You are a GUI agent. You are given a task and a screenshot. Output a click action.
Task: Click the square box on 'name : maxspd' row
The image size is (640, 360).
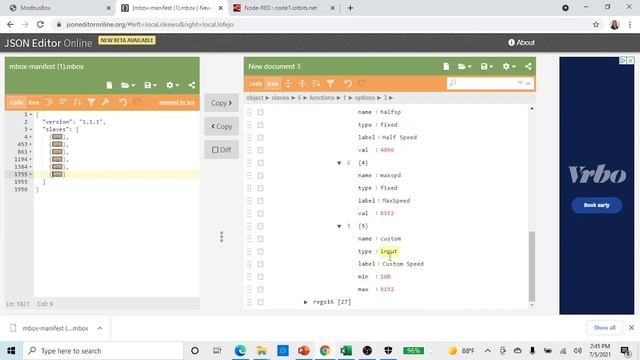[260, 176]
